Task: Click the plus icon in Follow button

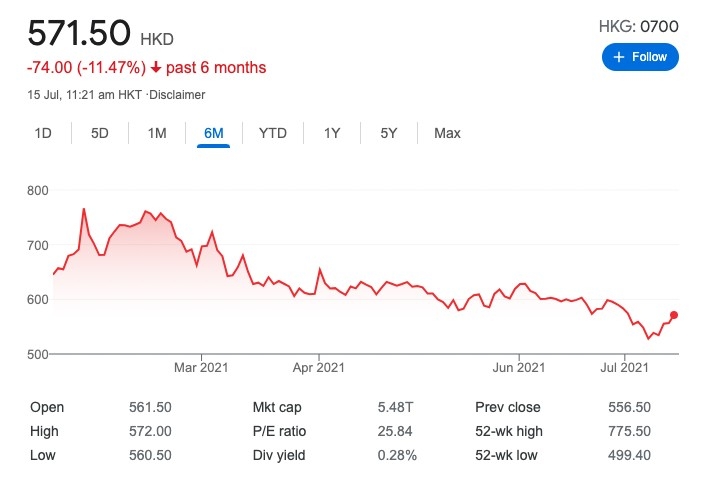Action: [x=620, y=57]
